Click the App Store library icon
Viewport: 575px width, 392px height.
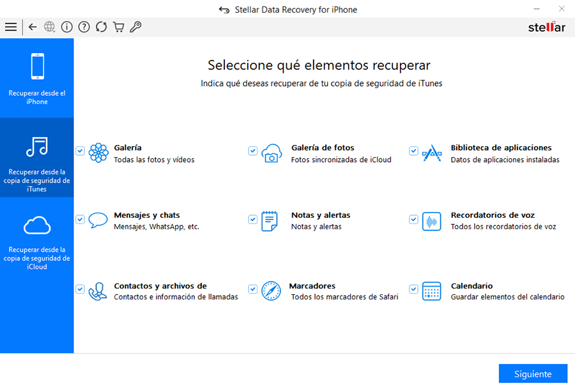(432, 153)
